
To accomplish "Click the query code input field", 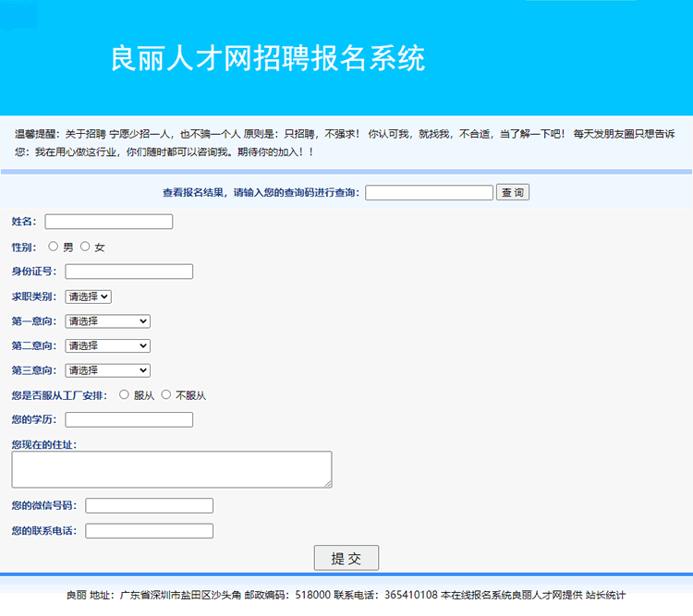I will click(429, 192).
